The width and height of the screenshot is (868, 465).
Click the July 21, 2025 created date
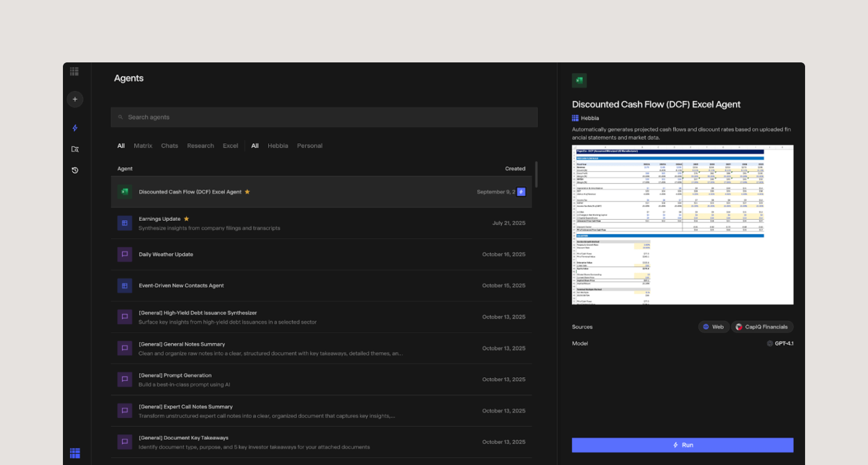(509, 223)
